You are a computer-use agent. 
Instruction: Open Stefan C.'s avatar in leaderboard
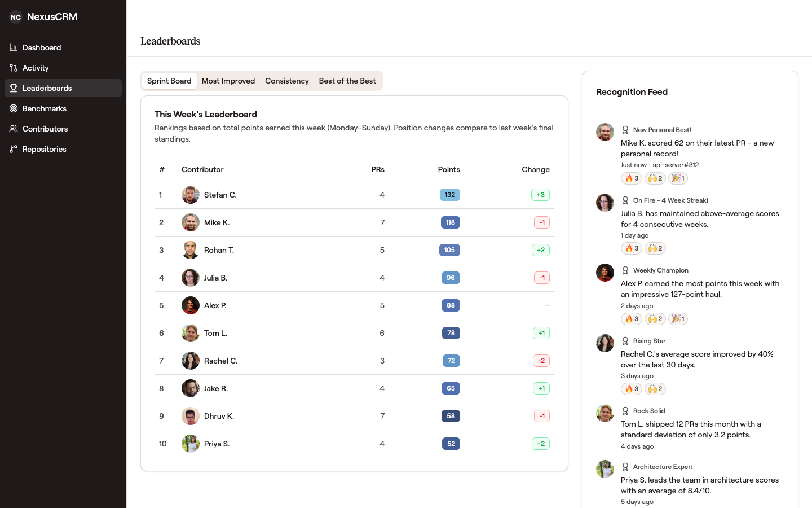[x=191, y=195]
